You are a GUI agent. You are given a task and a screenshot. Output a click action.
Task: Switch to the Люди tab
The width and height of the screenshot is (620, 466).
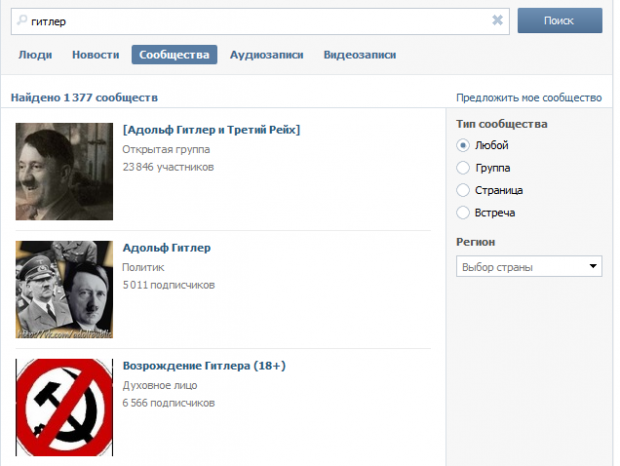(35, 55)
